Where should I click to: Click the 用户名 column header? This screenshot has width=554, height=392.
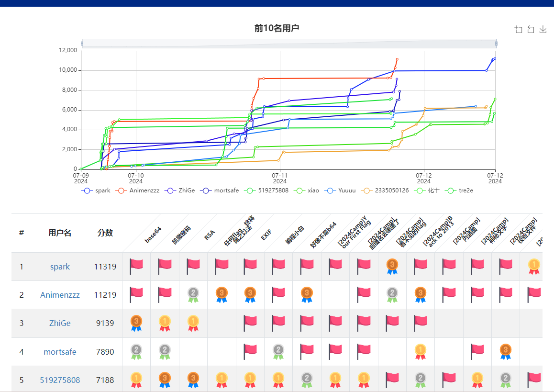pos(60,233)
